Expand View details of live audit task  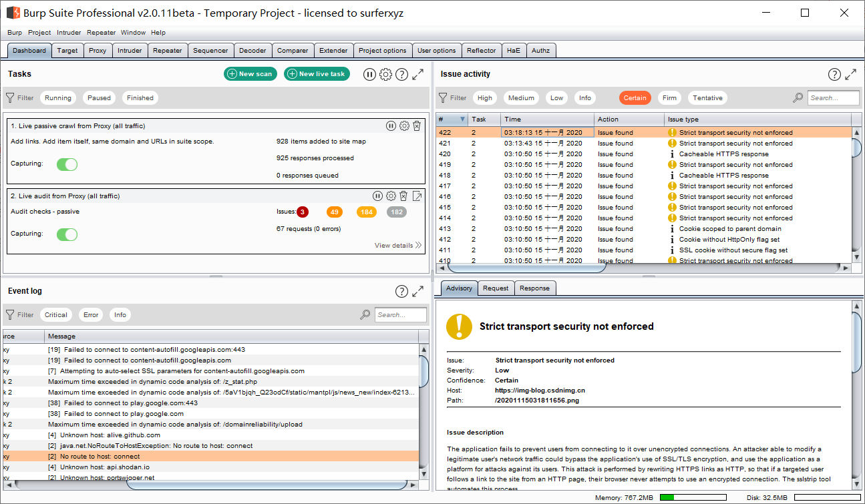[398, 246]
